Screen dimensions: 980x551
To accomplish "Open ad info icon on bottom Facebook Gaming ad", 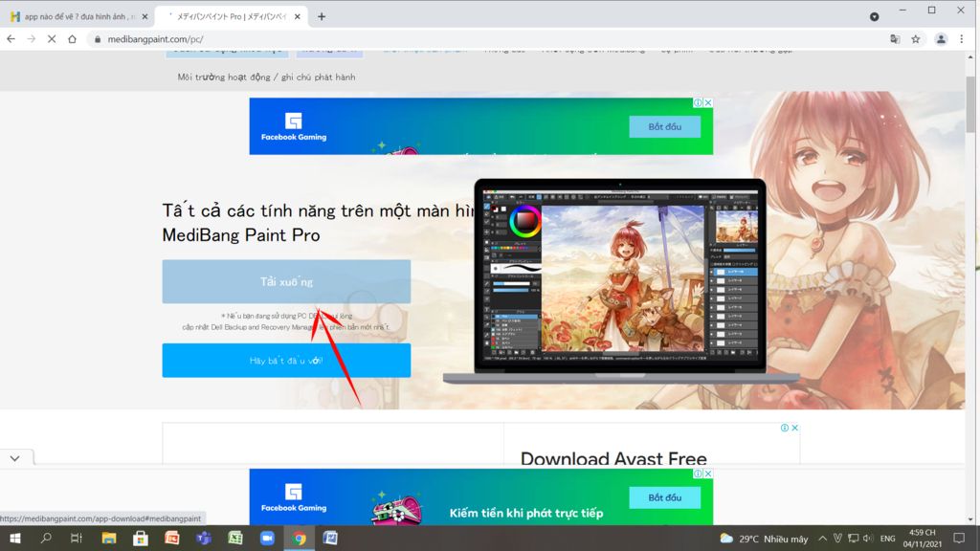I will 698,474.
